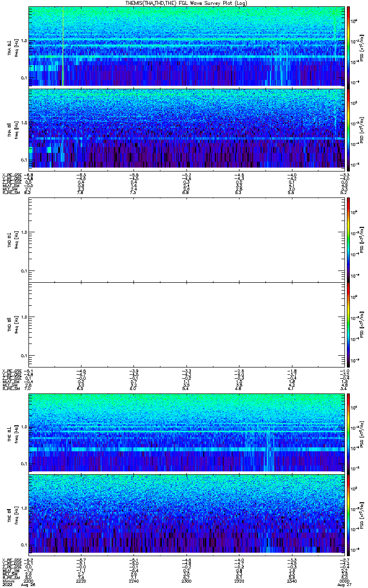Click the 2200 time label on bottom axis
The width and height of the screenshot is (368, 588).
29,580
